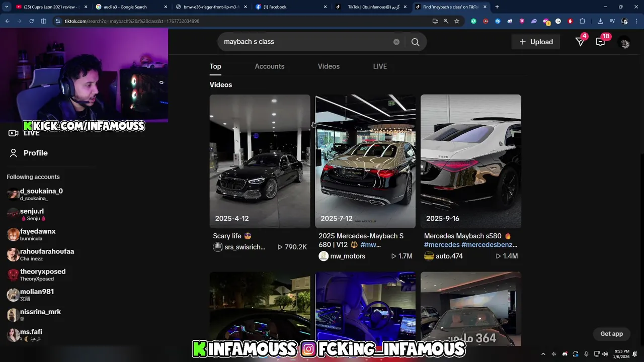Open followed account fayedawnx
Image resolution: width=644 pixels, height=362 pixels.
(31, 234)
